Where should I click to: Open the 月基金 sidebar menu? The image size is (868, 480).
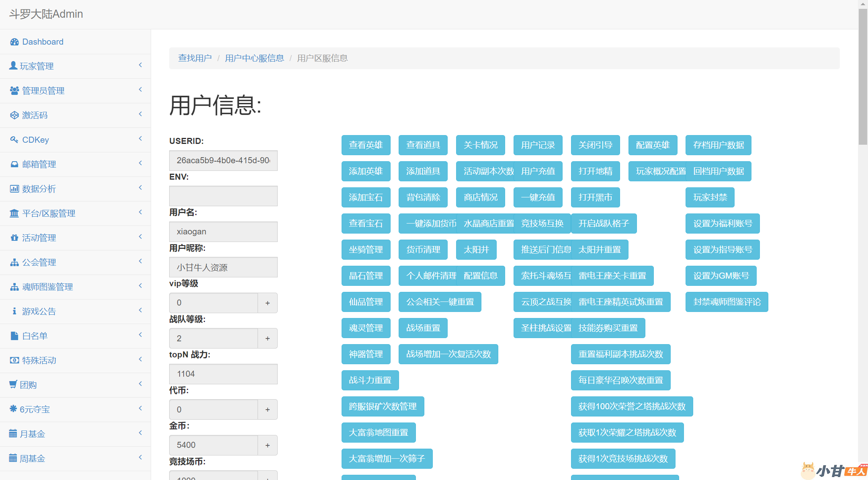click(32, 434)
